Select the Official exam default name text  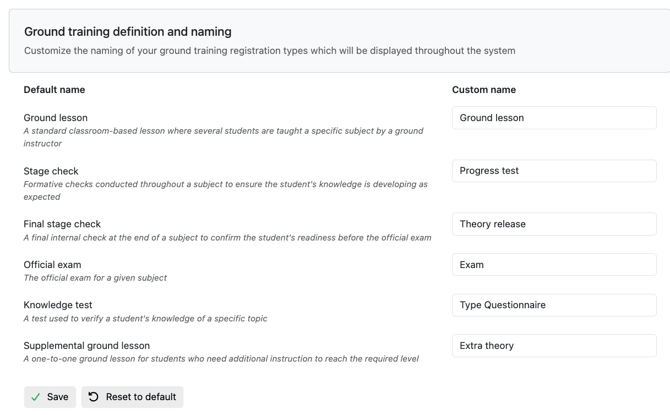pyautogui.click(x=52, y=265)
